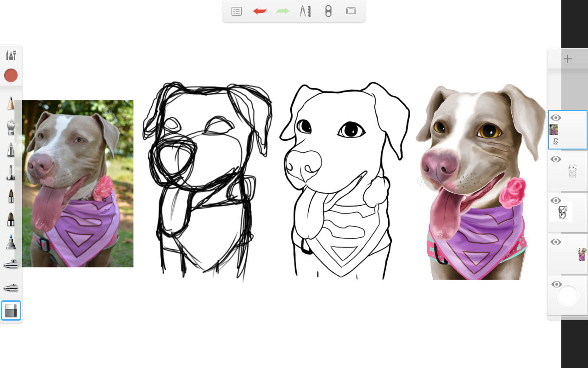Open the white background color circle
The height and width of the screenshot is (368, 588).
(568, 296)
